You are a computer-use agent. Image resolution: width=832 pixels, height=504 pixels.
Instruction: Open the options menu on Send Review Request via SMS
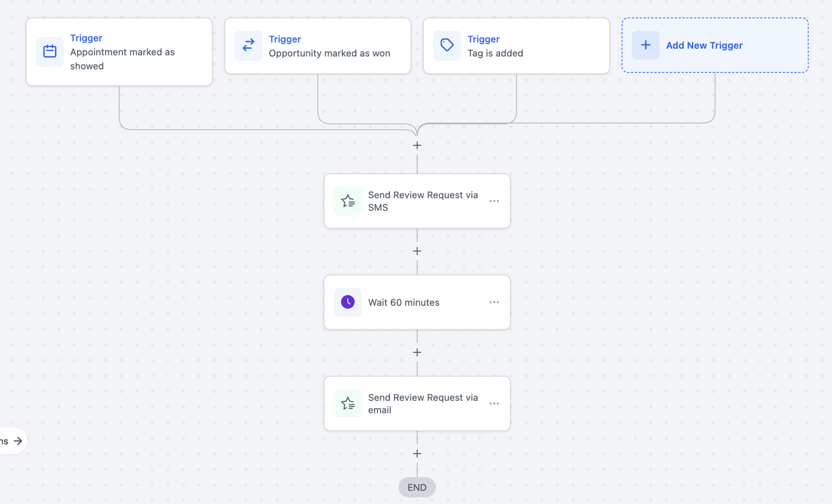[495, 201]
